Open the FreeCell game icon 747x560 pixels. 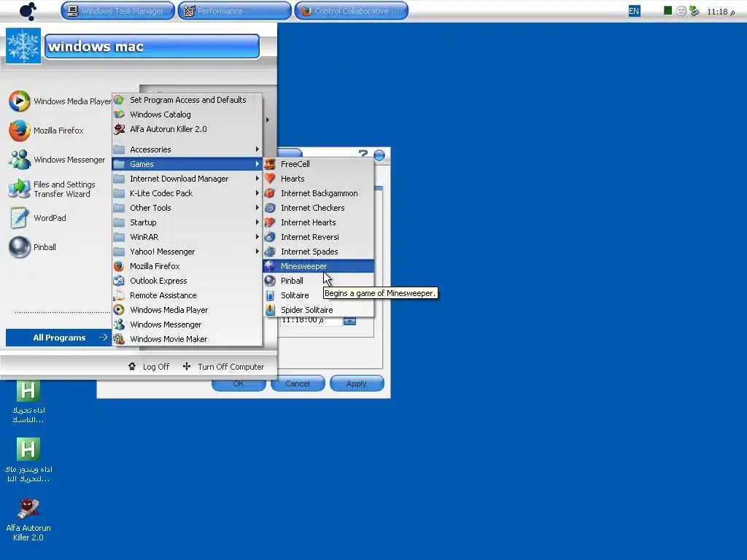tap(270, 164)
